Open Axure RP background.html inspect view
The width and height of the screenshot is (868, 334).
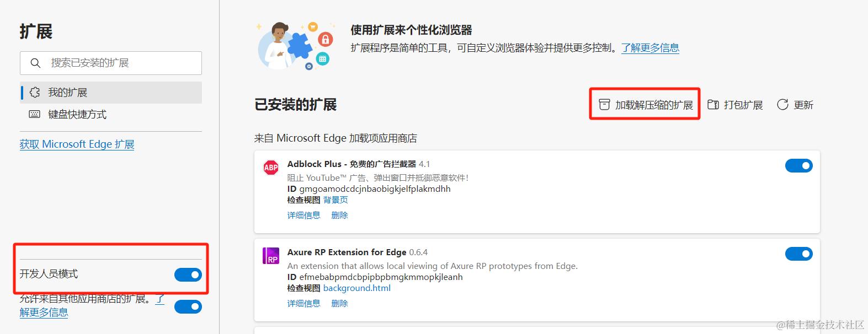point(357,288)
